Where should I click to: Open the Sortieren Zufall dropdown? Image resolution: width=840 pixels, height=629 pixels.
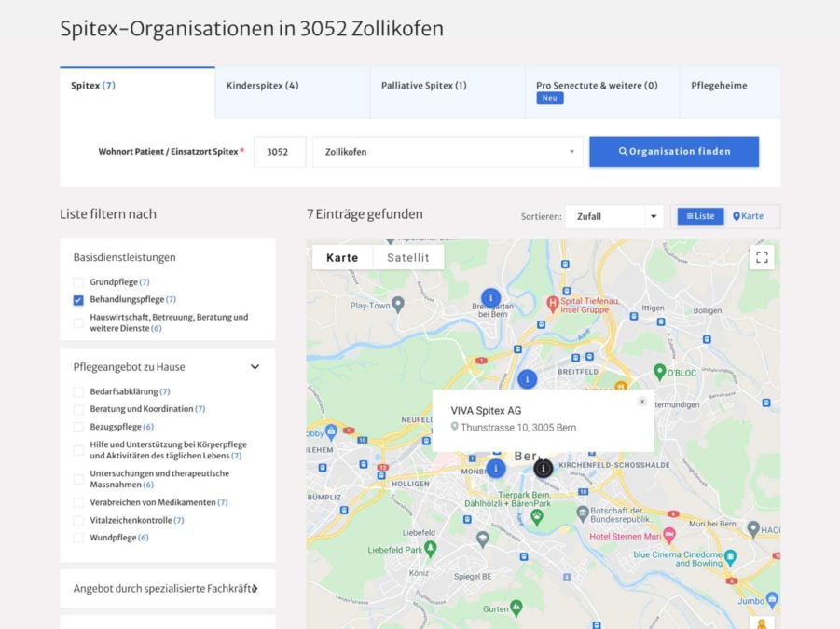613,216
